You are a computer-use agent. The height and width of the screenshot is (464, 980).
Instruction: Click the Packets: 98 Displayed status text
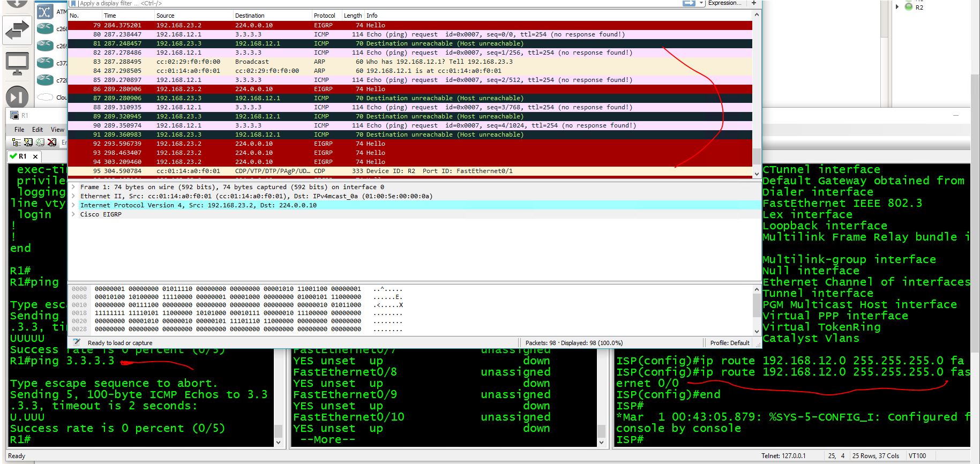(574, 343)
